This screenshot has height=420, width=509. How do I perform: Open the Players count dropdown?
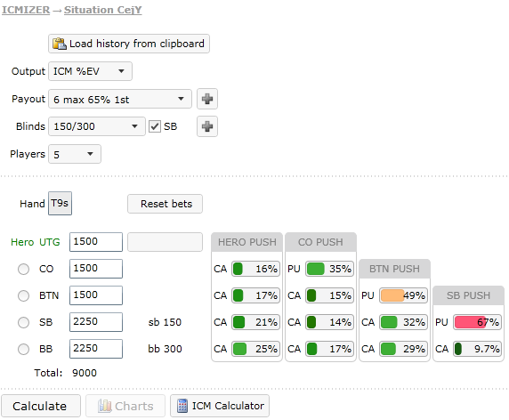75,154
